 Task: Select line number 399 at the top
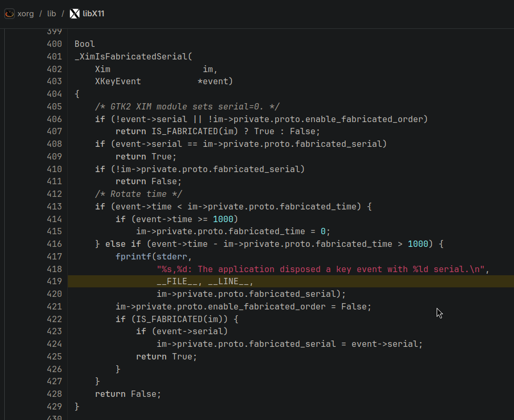(x=54, y=31)
